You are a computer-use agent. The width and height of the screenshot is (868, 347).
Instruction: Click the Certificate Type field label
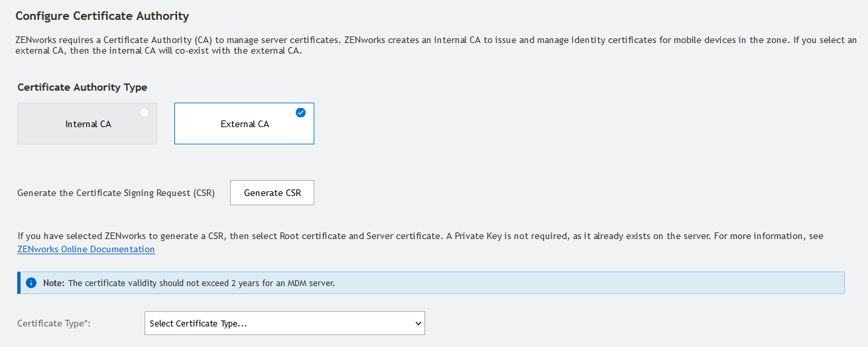(53, 323)
